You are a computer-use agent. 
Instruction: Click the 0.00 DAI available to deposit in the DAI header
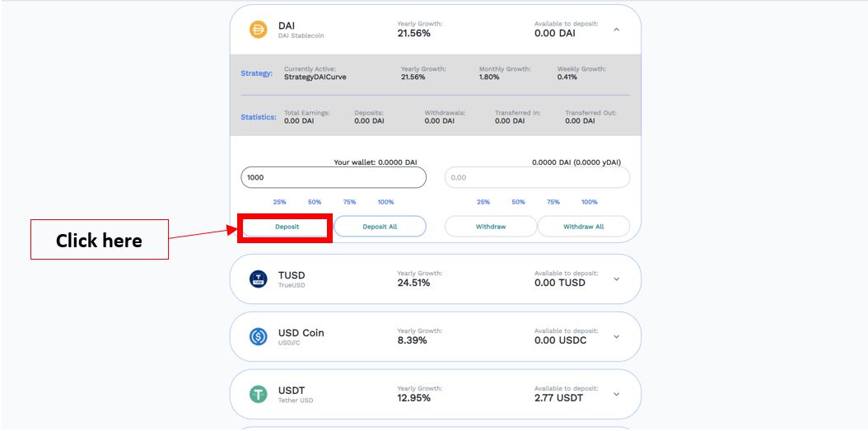(x=555, y=33)
